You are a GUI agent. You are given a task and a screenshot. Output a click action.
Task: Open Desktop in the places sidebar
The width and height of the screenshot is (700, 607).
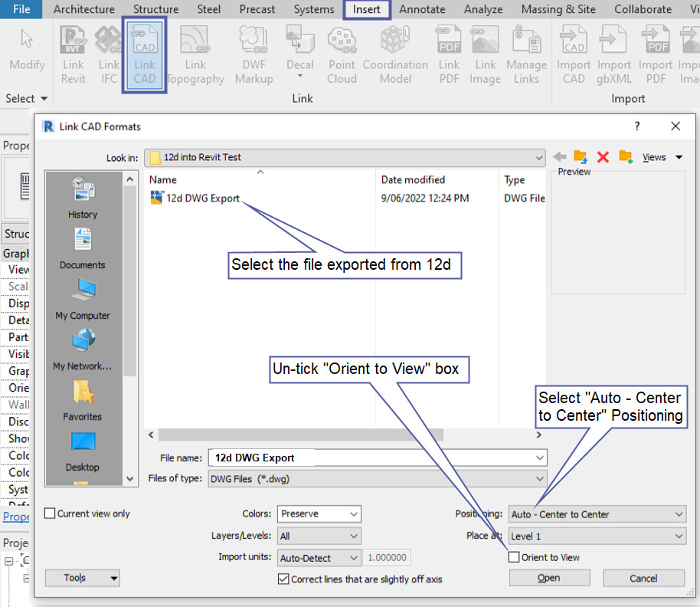click(x=83, y=451)
